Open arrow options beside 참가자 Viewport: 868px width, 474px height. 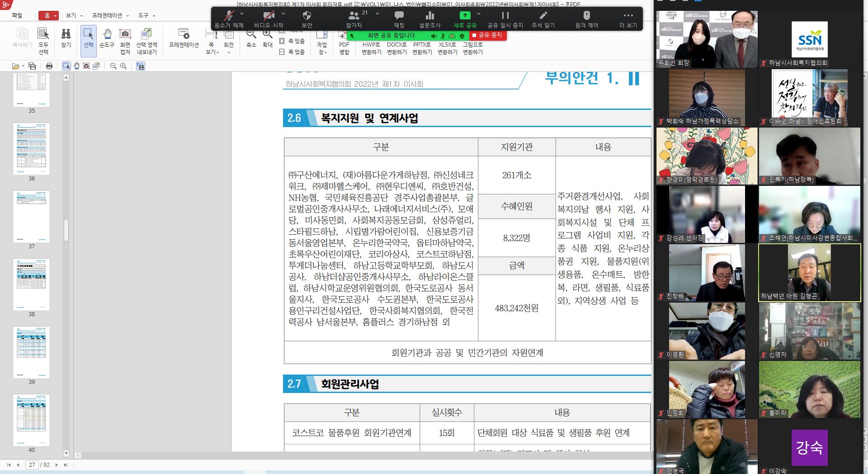point(377,14)
